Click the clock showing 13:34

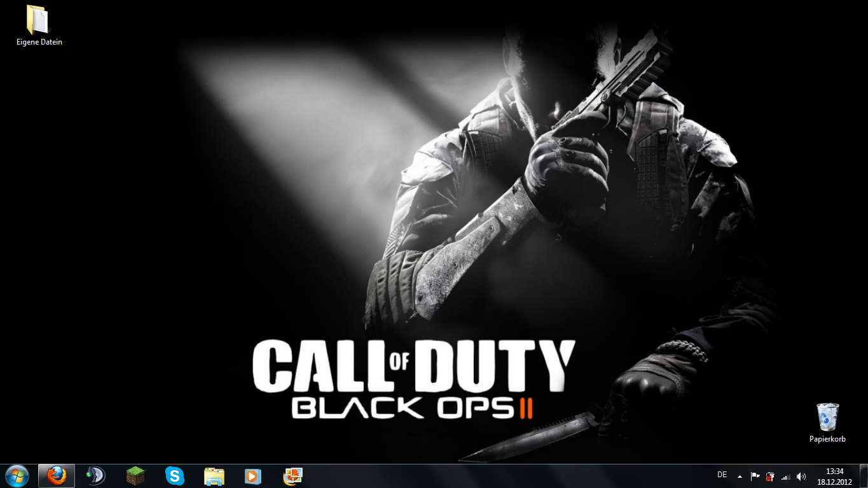(x=834, y=476)
